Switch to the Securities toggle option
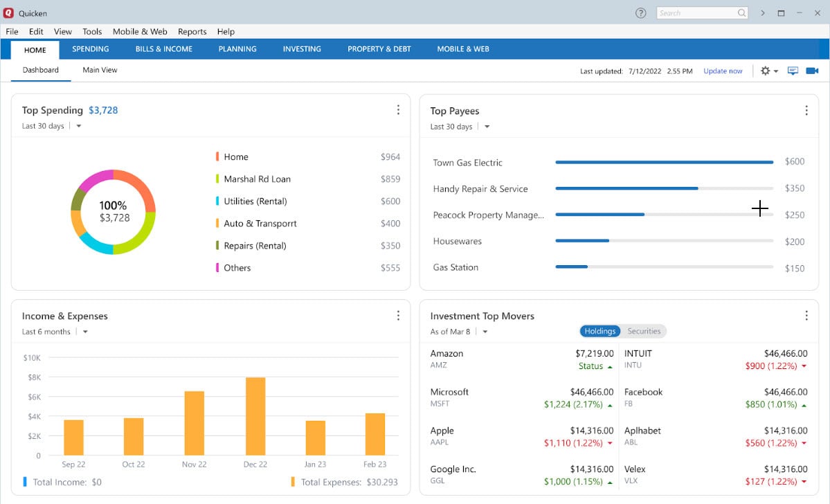The image size is (830, 504). (644, 331)
